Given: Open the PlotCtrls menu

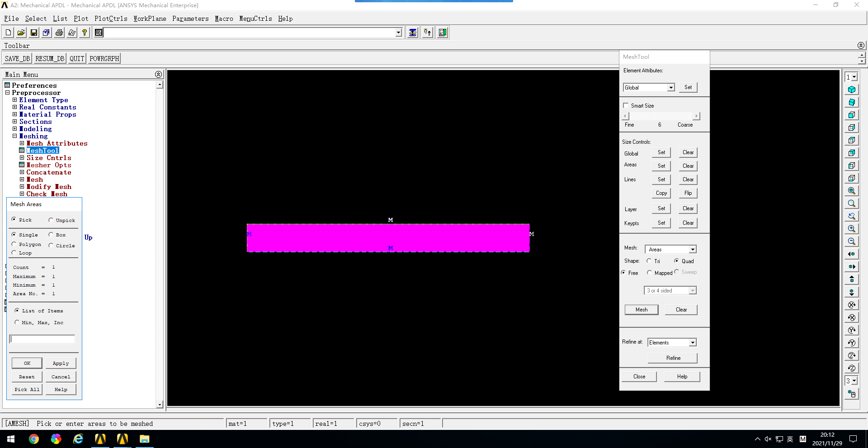Looking at the screenshot, I should click(111, 19).
